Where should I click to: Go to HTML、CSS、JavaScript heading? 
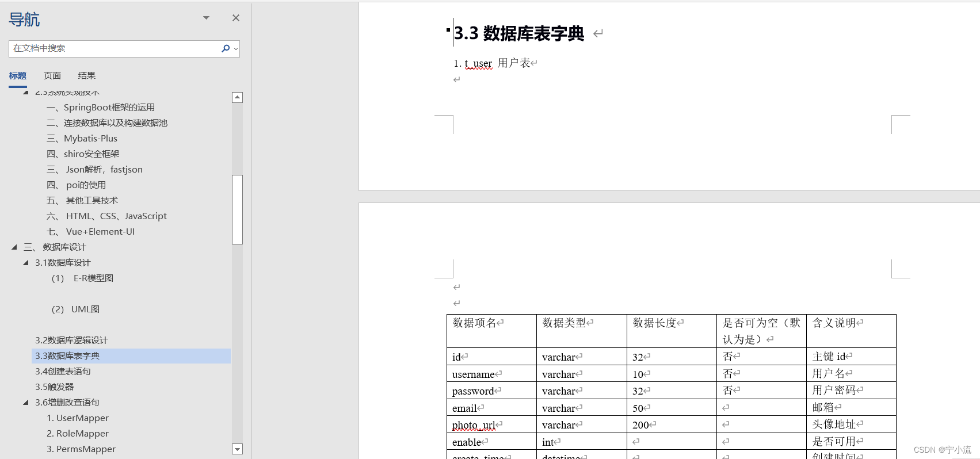106,216
